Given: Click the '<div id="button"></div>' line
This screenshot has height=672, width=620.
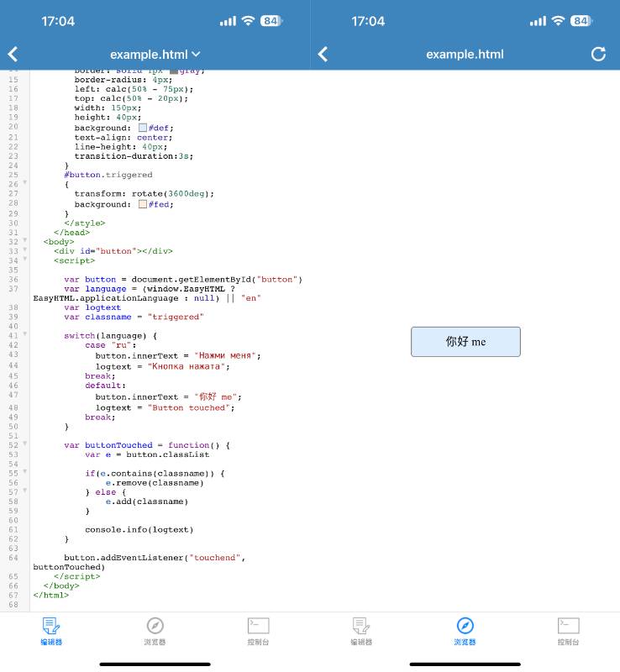Looking at the screenshot, I should point(113,251).
